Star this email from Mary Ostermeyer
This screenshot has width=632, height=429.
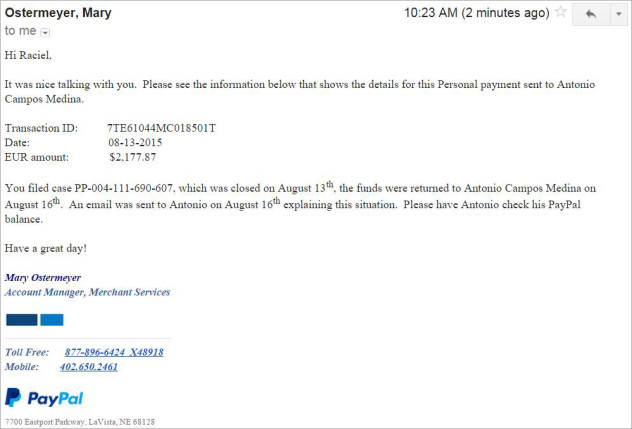[560, 12]
